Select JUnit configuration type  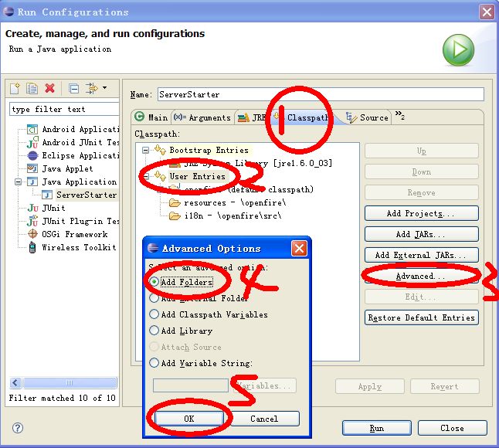53,208
